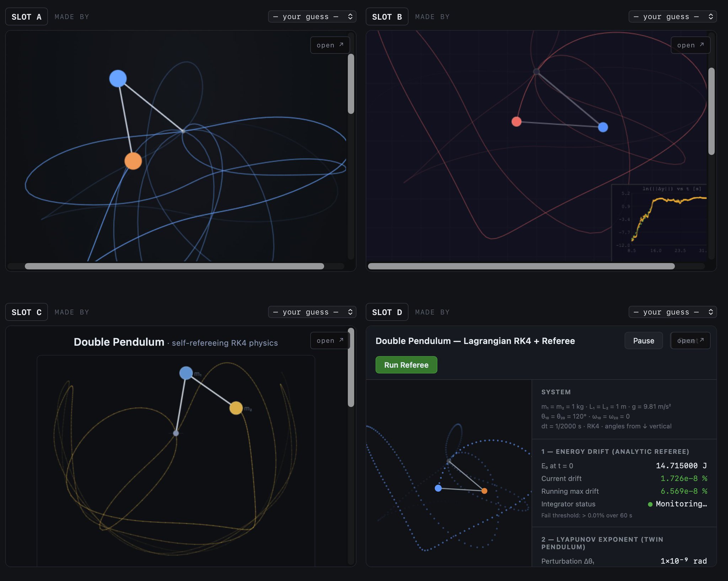Open Slot D preview in new window
This screenshot has height=581, width=728.
click(690, 341)
